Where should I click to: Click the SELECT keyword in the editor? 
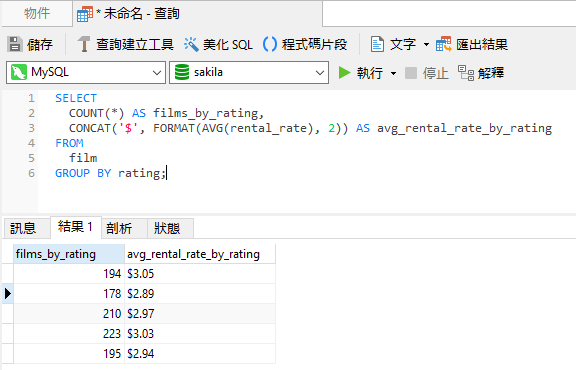pyautogui.click(x=76, y=98)
